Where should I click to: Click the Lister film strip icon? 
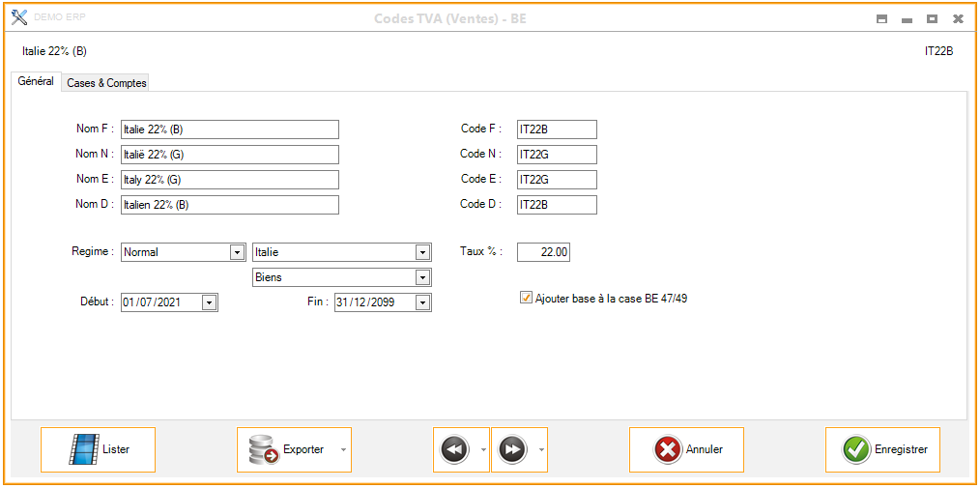(x=83, y=449)
